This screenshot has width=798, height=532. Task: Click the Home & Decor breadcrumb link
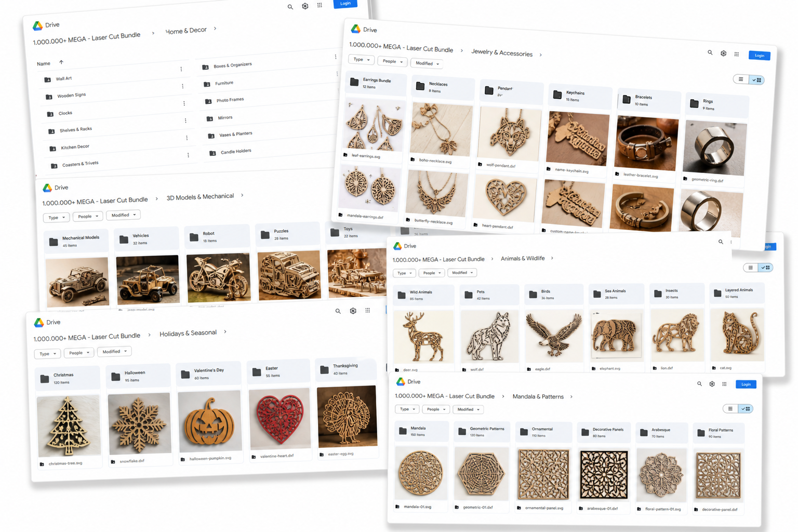coord(186,31)
